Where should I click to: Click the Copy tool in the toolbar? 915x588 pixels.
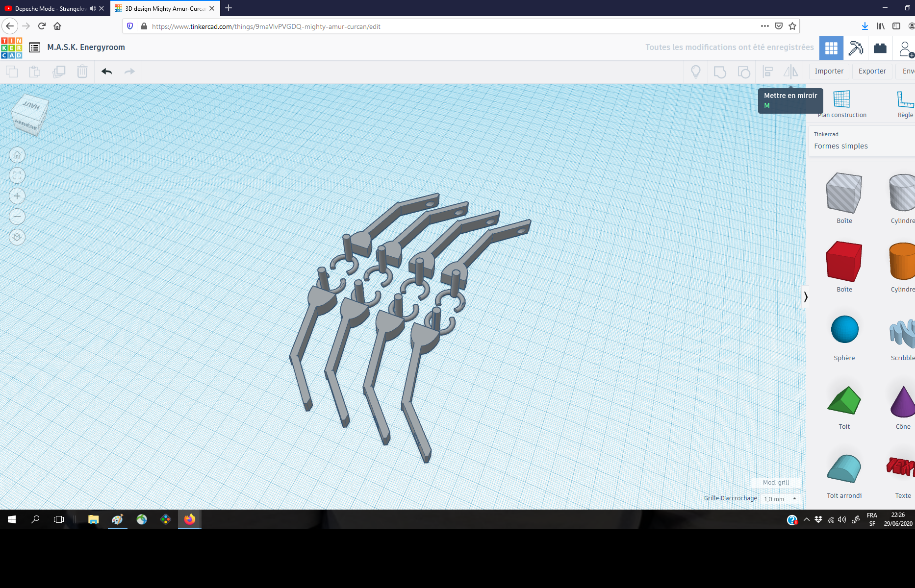pyautogui.click(x=12, y=72)
